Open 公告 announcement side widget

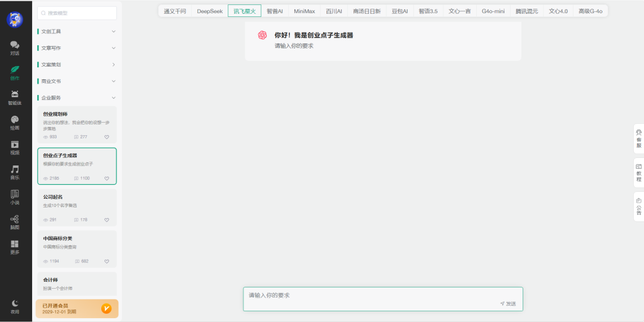coord(639,206)
